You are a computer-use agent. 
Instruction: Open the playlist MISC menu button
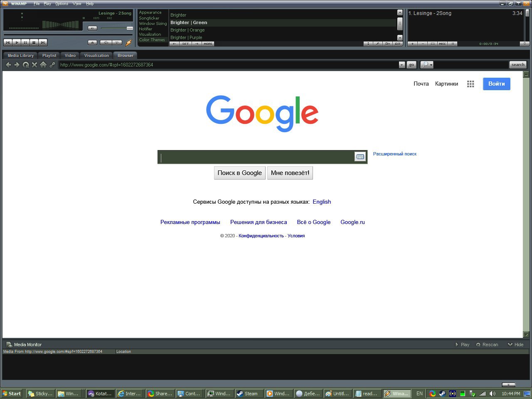tap(442, 44)
